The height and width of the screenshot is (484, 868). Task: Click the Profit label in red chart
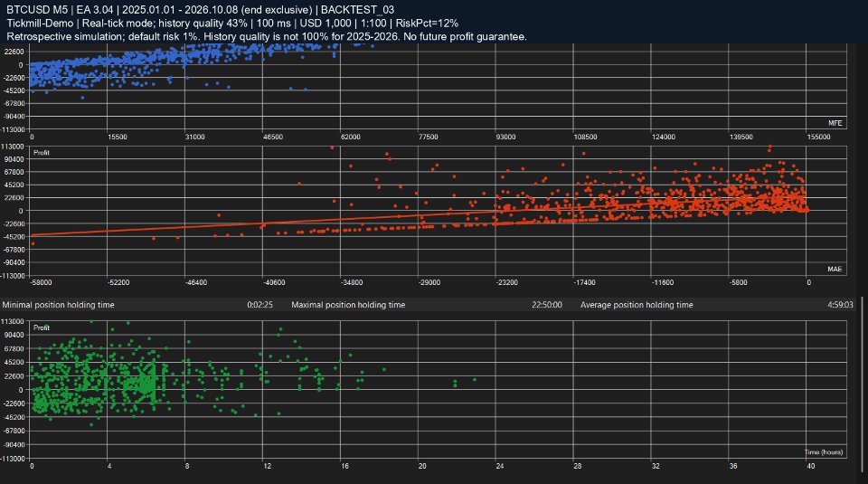click(42, 153)
